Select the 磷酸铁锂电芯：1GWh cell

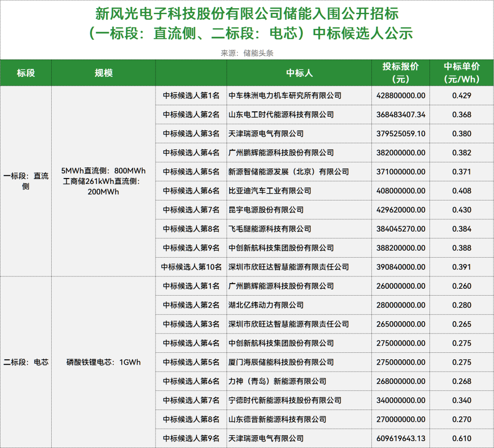point(103,362)
